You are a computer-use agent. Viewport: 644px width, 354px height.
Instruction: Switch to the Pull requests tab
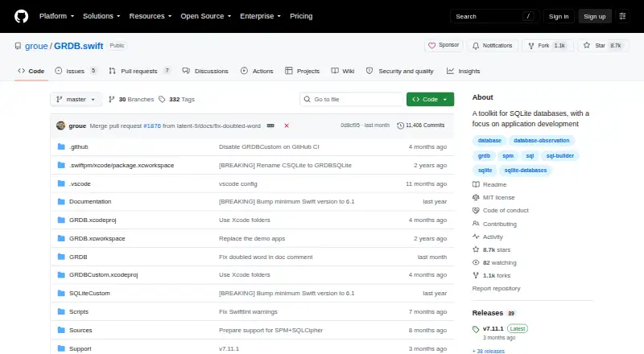pyautogui.click(x=139, y=71)
